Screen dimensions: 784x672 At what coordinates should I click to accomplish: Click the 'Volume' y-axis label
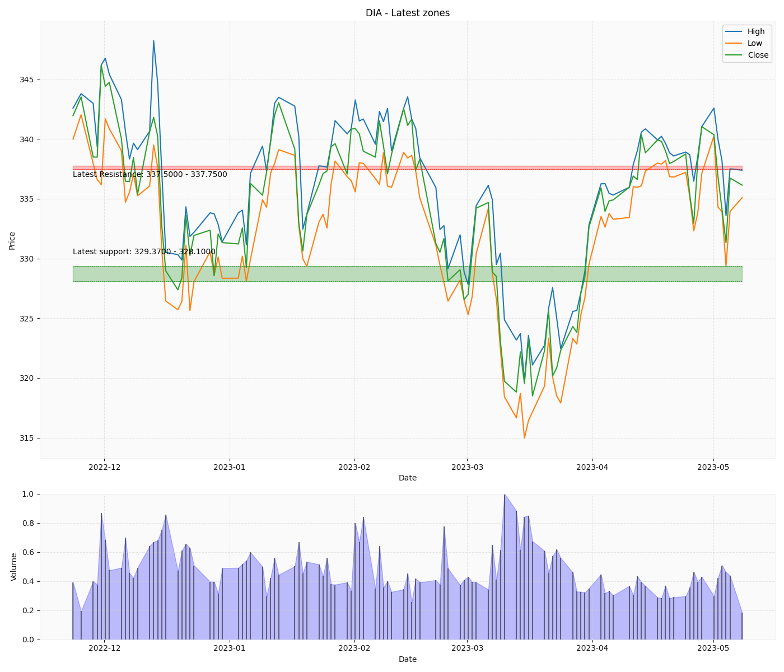tap(14, 567)
